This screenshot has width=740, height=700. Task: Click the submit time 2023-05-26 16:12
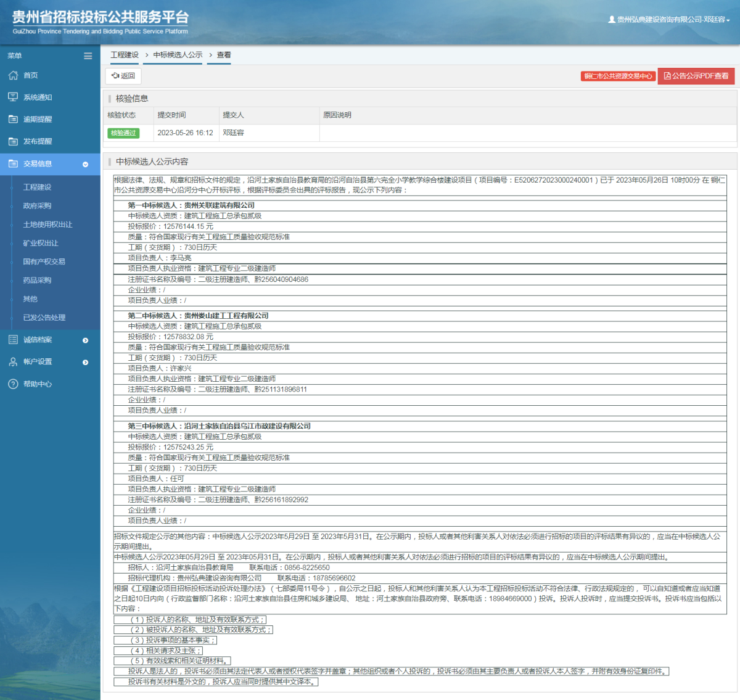[185, 133]
